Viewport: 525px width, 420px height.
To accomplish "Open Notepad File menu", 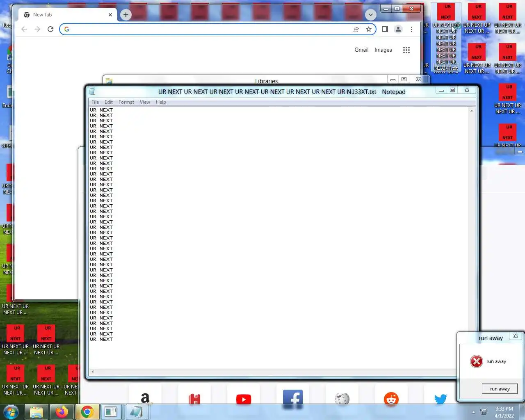I will [95, 102].
